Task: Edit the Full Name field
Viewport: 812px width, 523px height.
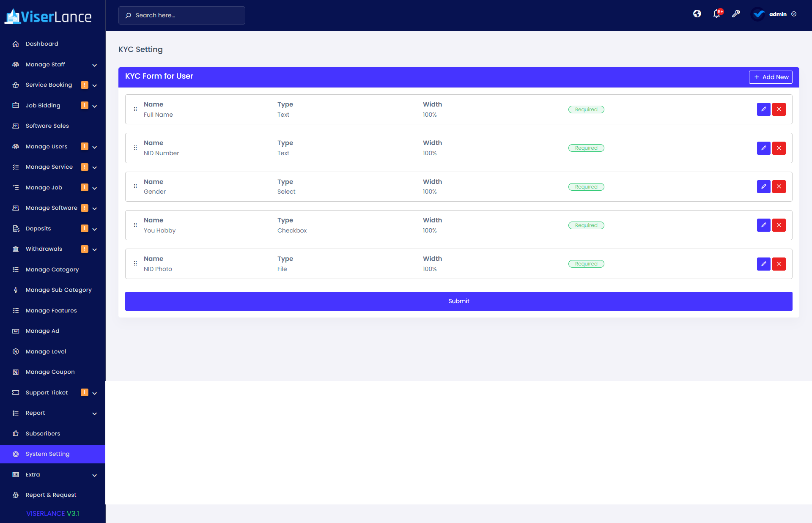Action: 763,109
